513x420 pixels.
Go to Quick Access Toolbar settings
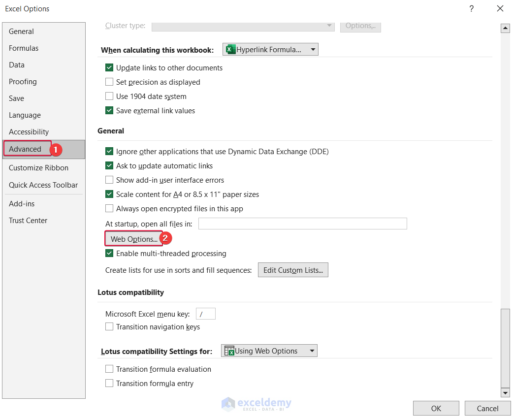tap(43, 185)
